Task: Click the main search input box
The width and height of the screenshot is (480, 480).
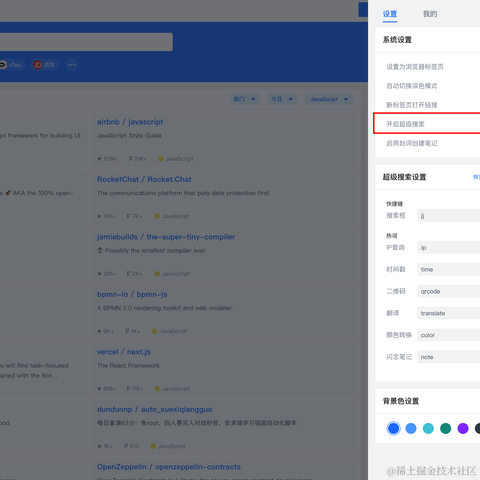Action: coord(86,42)
